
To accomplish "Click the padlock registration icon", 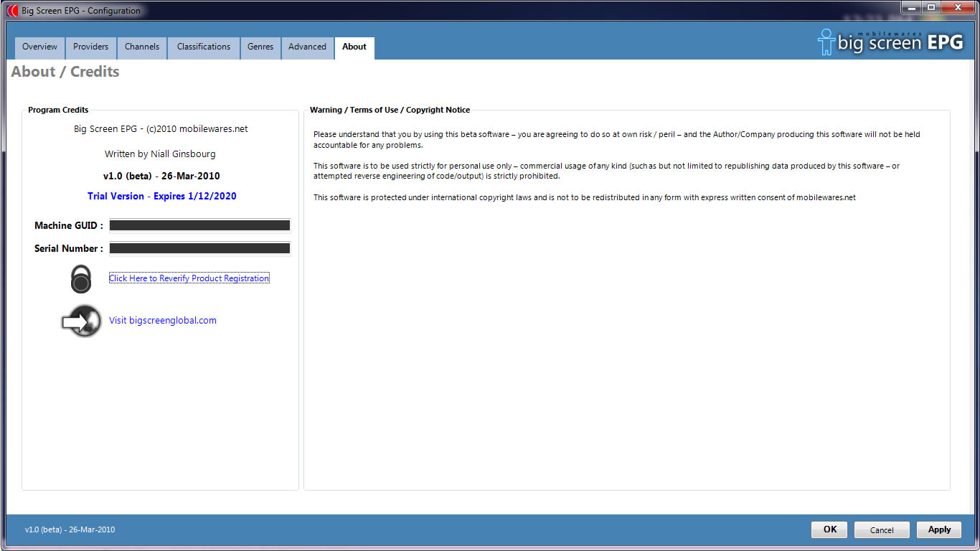I will (x=81, y=278).
